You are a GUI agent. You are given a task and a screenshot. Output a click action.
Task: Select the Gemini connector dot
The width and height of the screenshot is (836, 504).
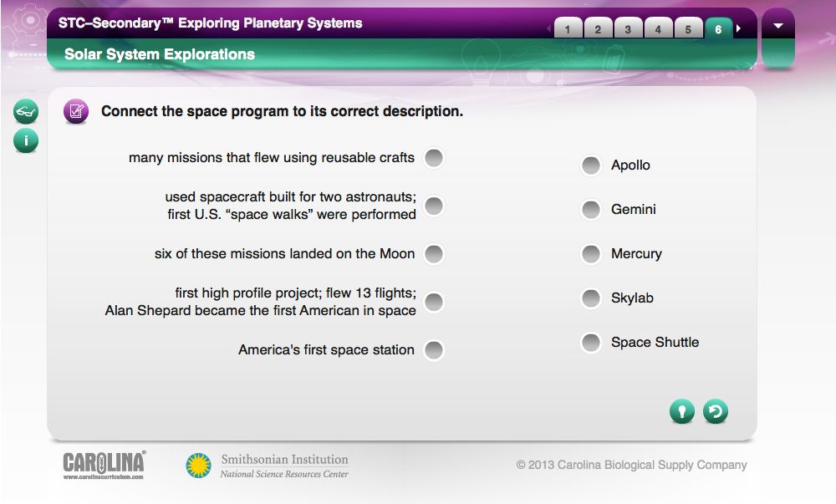pos(591,210)
